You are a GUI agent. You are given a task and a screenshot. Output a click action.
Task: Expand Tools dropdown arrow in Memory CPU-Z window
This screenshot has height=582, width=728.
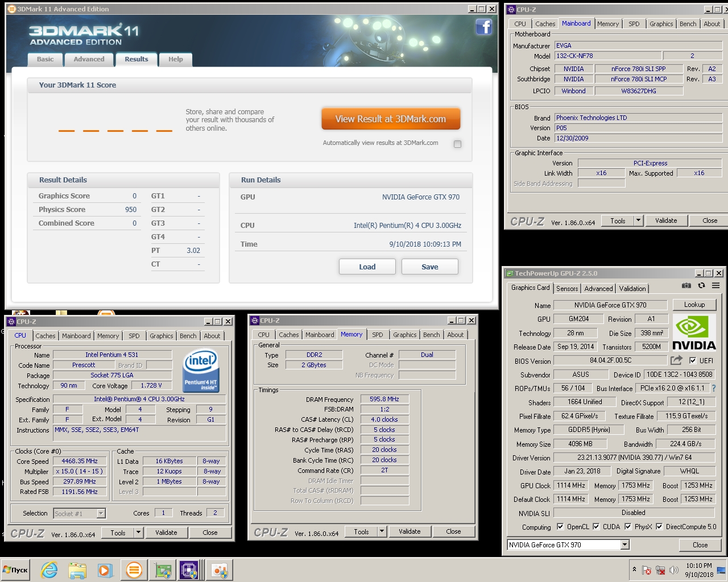(x=382, y=532)
